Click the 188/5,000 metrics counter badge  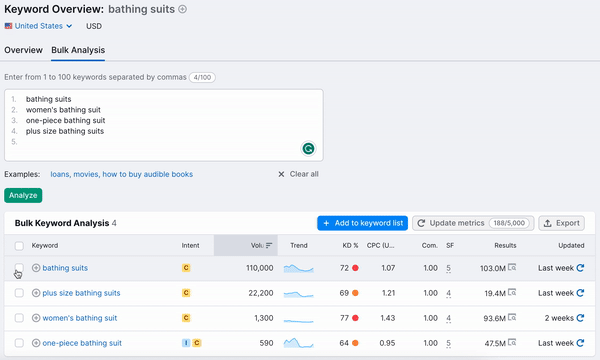(x=509, y=223)
